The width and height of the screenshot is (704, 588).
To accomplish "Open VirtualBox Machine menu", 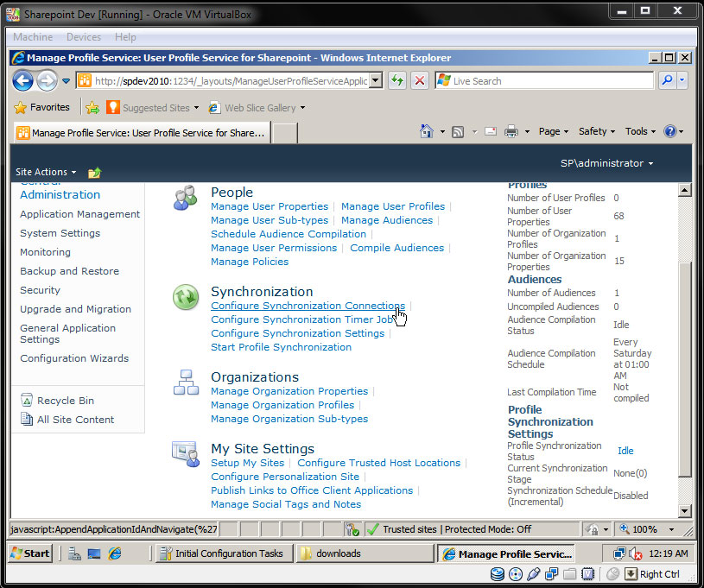I will [x=33, y=37].
